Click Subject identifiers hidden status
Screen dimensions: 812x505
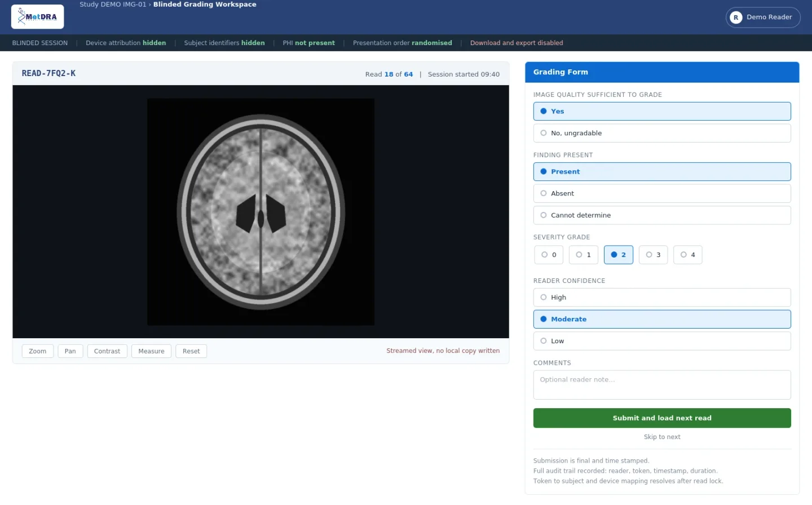tap(224, 43)
